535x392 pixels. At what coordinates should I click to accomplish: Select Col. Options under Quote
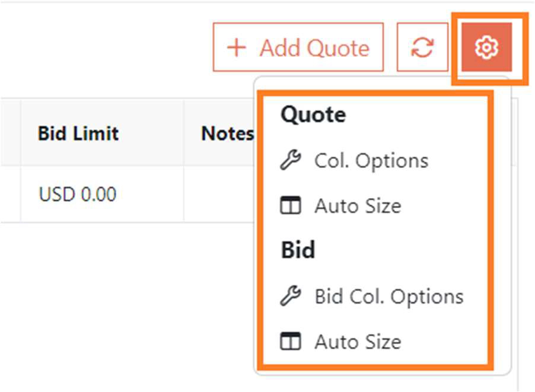[x=371, y=161]
